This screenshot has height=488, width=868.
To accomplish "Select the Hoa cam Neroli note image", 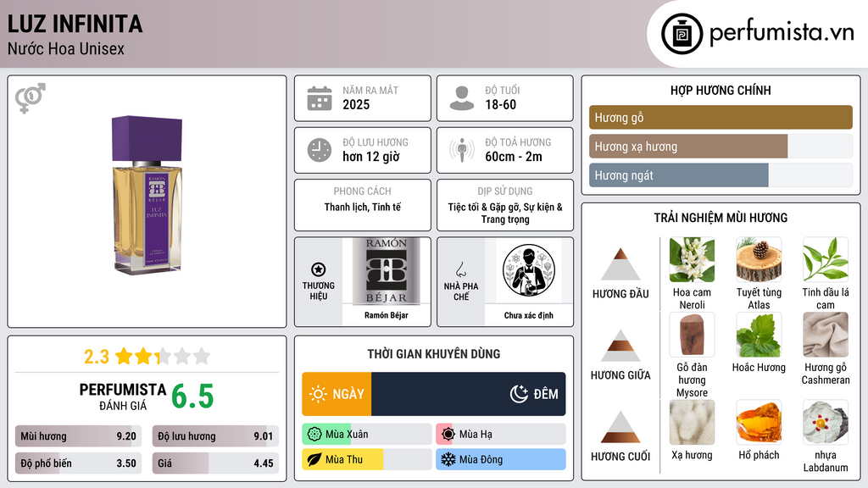I will click(x=692, y=260).
